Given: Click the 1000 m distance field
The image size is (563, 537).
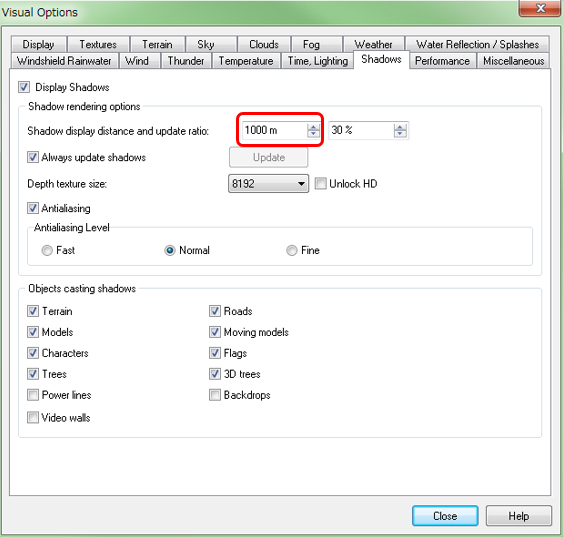Looking at the screenshot, I should [x=275, y=130].
